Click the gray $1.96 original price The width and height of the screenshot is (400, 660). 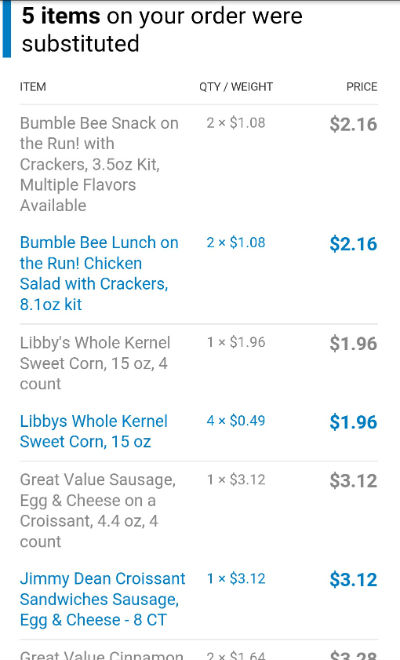(353, 343)
